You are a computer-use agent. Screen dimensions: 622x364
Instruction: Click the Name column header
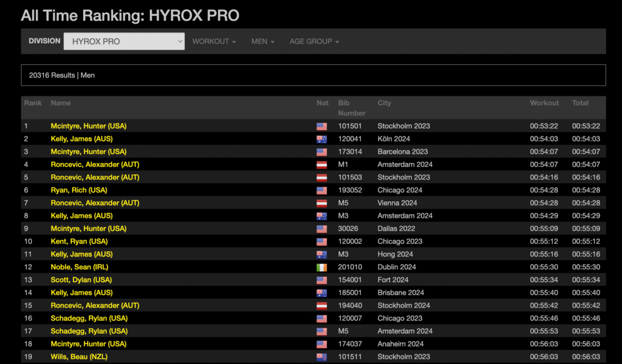point(61,103)
